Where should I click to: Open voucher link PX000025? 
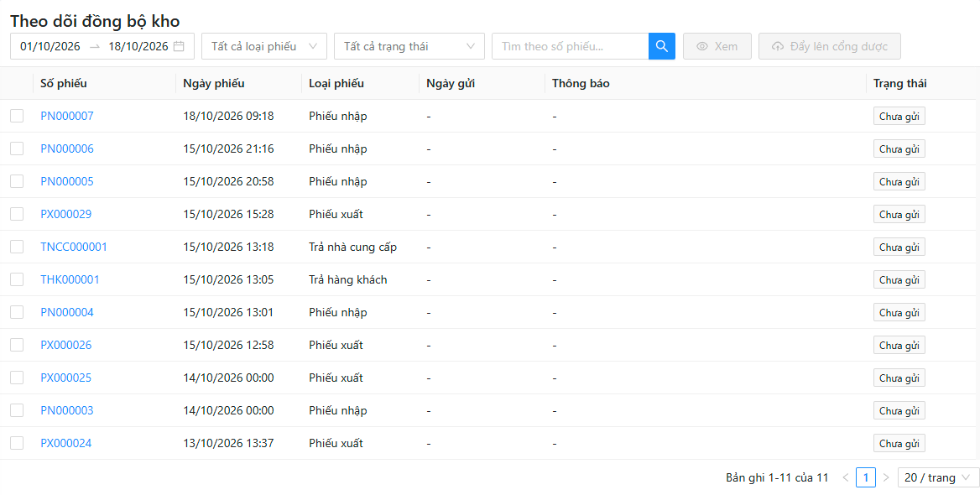66,378
